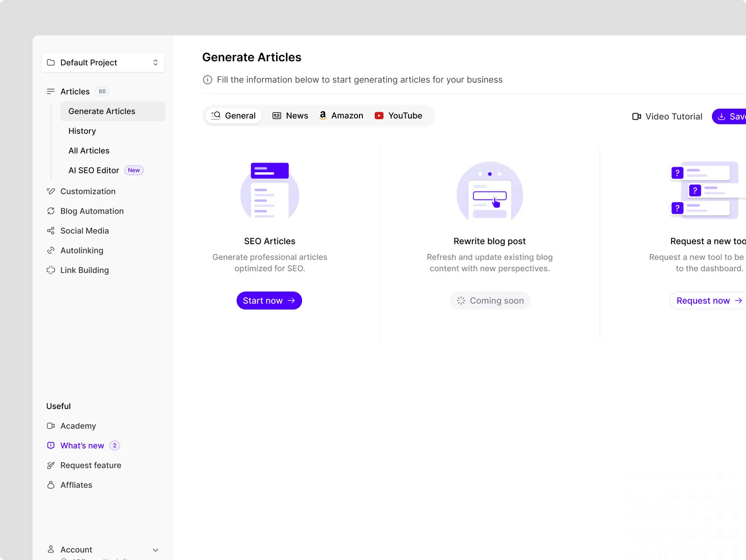Click the Academy video icon

(51, 426)
